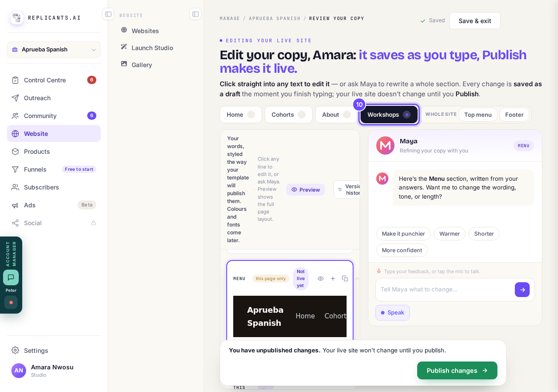Viewport: 558px width, 392px height.
Task: Click the Save & exit button
Action: pyautogui.click(x=475, y=21)
